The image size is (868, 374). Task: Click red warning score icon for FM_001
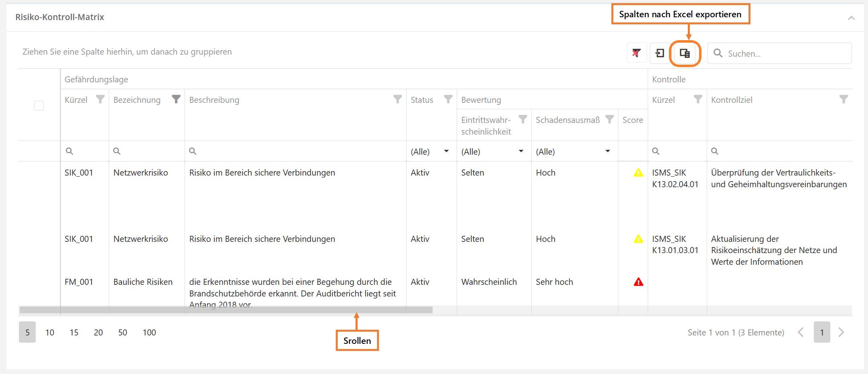[x=638, y=282]
